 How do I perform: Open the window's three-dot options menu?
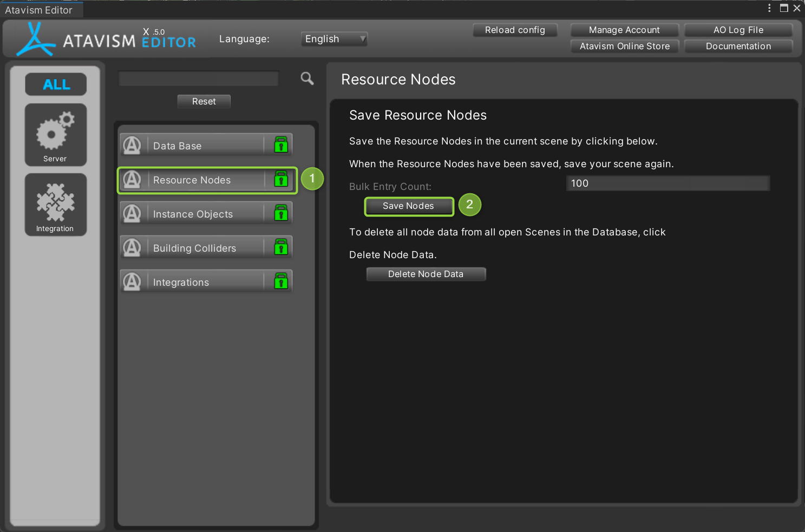pyautogui.click(x=769, y=8)
